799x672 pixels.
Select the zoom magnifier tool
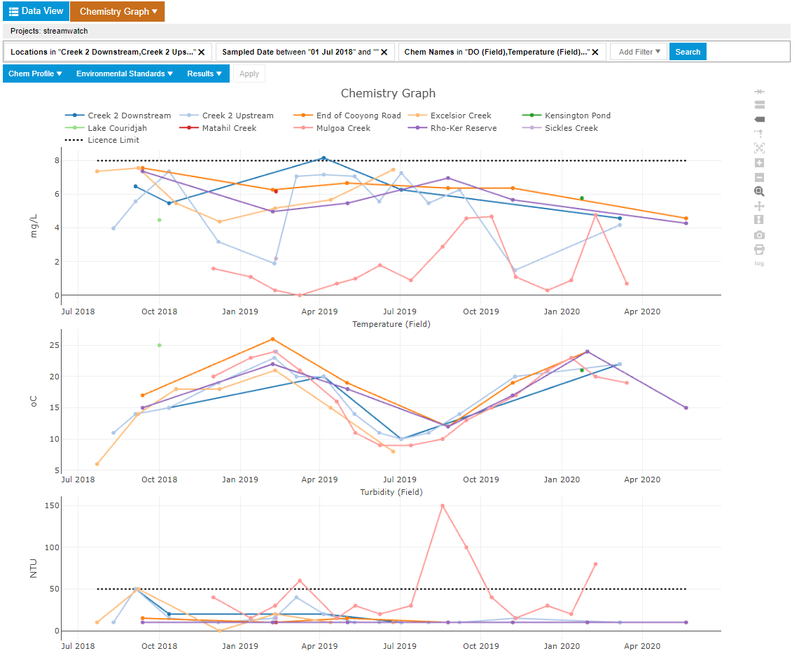[759, 192]
